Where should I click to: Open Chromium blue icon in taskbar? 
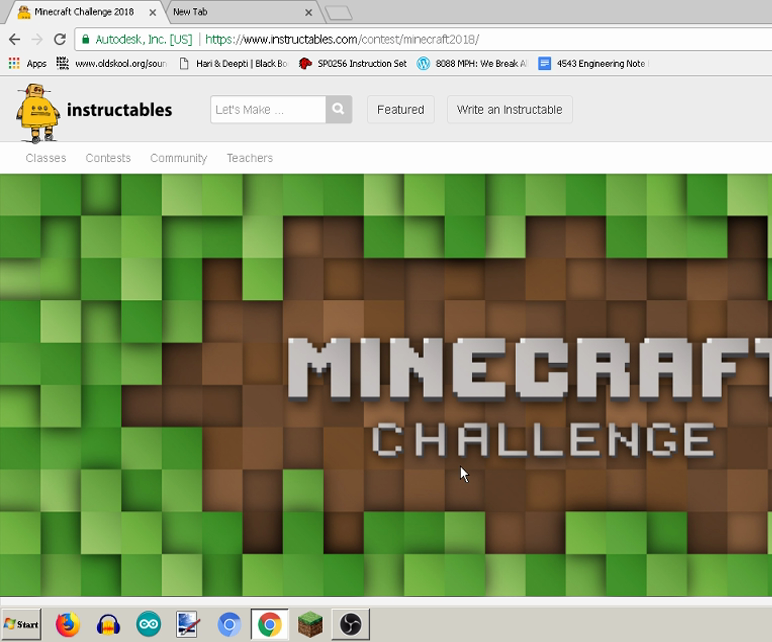tap(229, 625)
